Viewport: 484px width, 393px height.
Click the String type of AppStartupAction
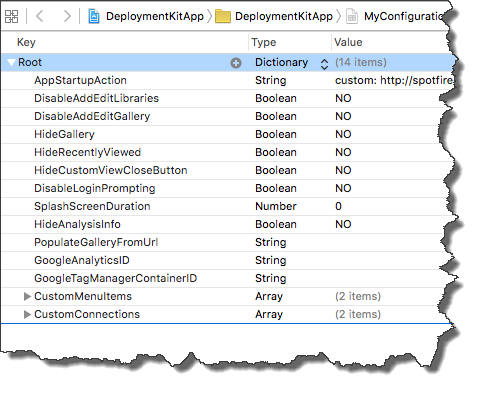click(x=271, y=80)
